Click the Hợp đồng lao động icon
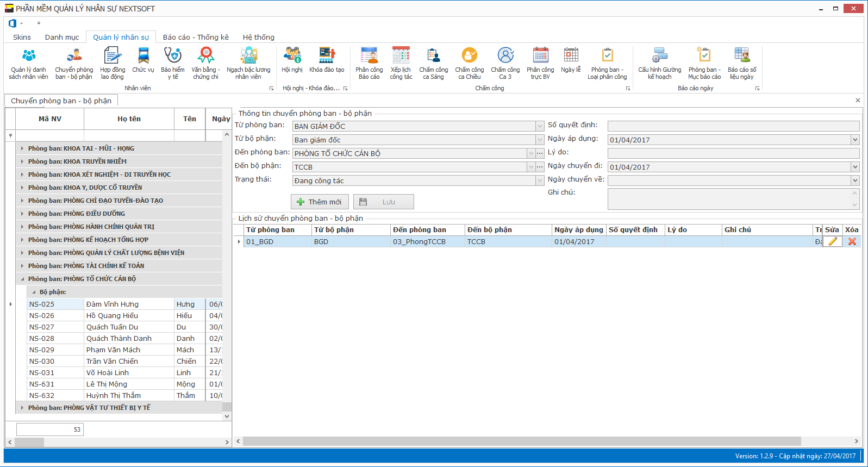 pos(112,63)
